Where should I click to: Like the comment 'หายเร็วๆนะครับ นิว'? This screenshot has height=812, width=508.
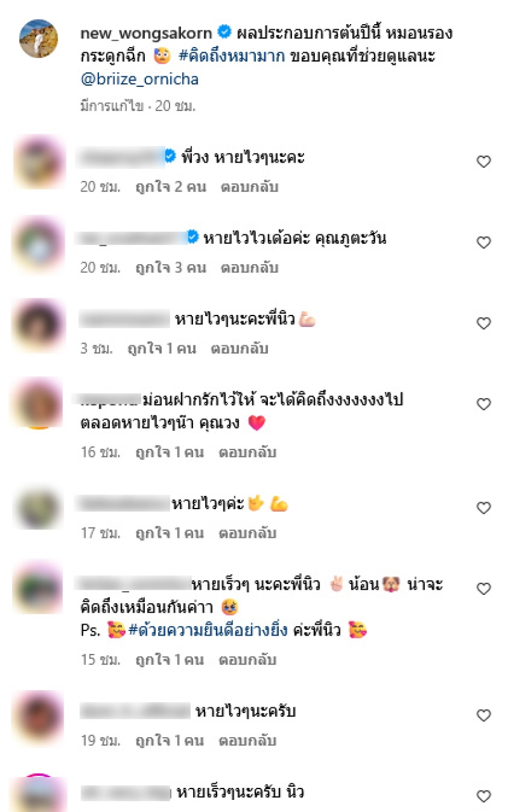(484, 796)
